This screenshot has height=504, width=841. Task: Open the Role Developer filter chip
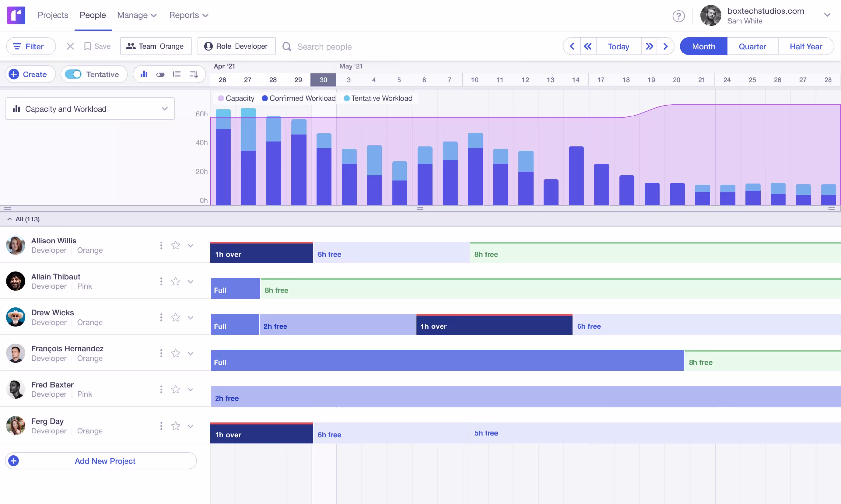[236, 46]
